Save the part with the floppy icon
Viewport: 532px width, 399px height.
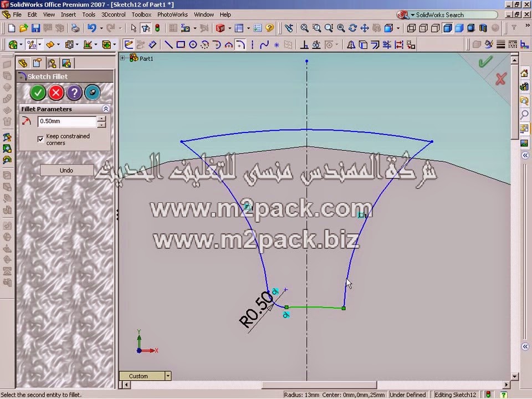[x=35, y=28]
